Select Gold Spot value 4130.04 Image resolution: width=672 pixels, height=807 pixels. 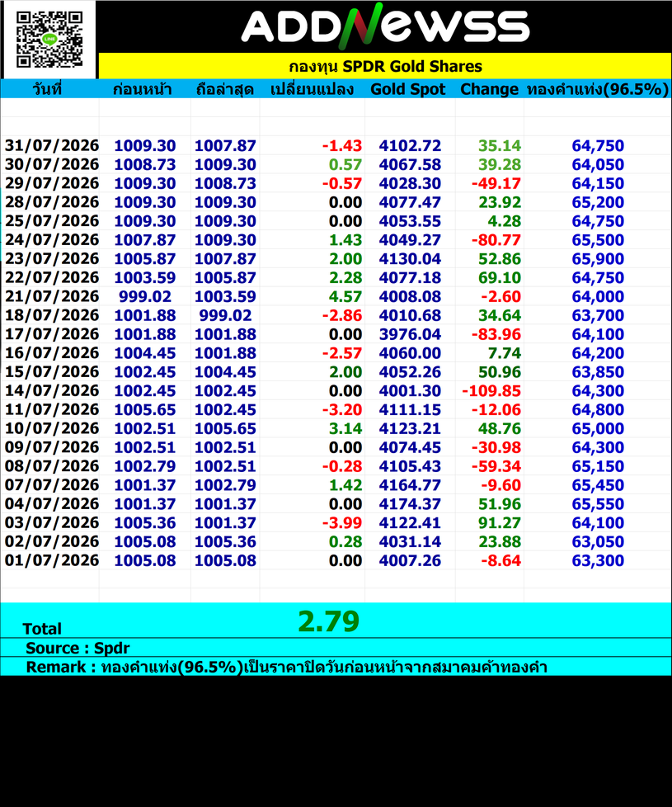[410, 259]
